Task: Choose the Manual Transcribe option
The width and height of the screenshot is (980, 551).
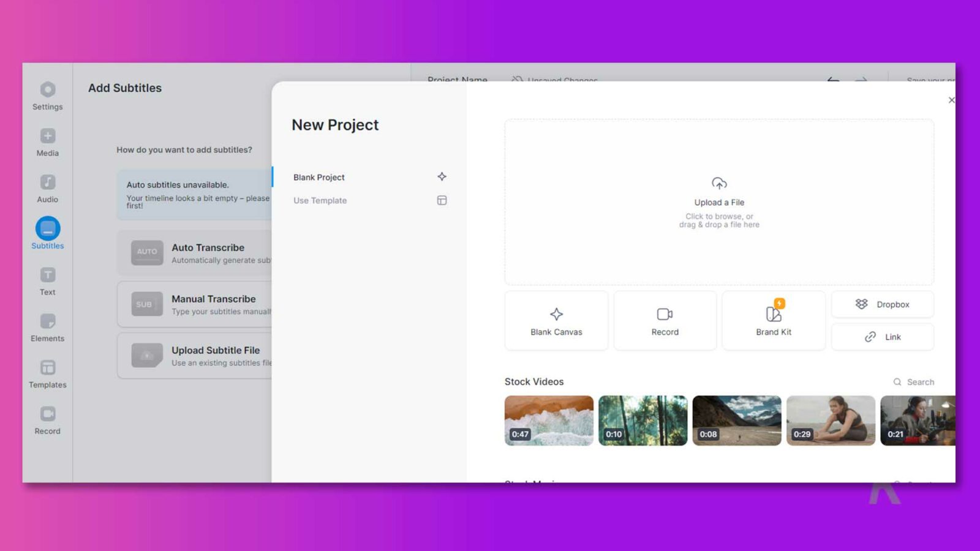Action: point(195,304)
